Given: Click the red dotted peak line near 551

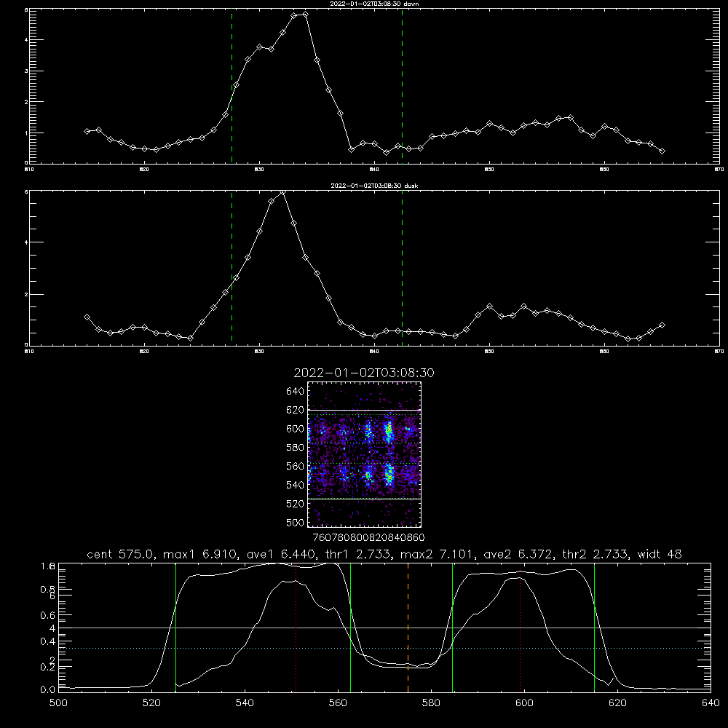Looking at the screenshot, I should (296, 628).
